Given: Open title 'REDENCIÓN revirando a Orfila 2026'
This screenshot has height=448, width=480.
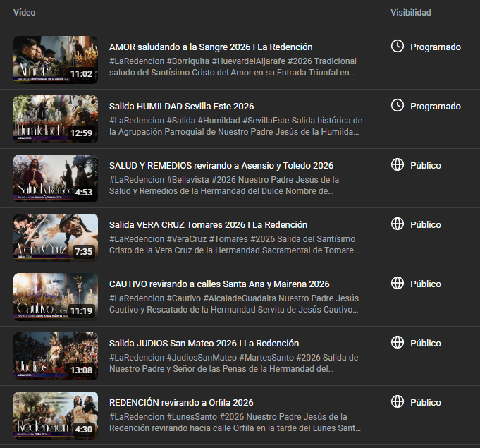Looking at the screenshot, I should tap(181, 402).
